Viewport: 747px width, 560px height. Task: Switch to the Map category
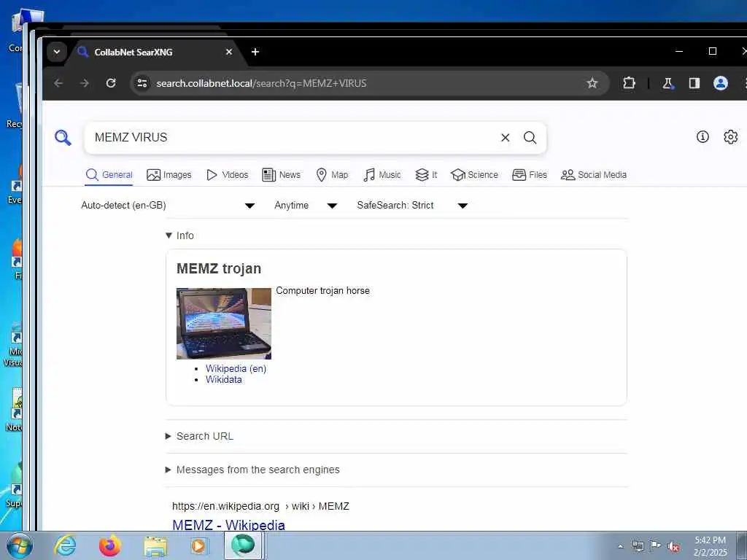tap(332, 175)
